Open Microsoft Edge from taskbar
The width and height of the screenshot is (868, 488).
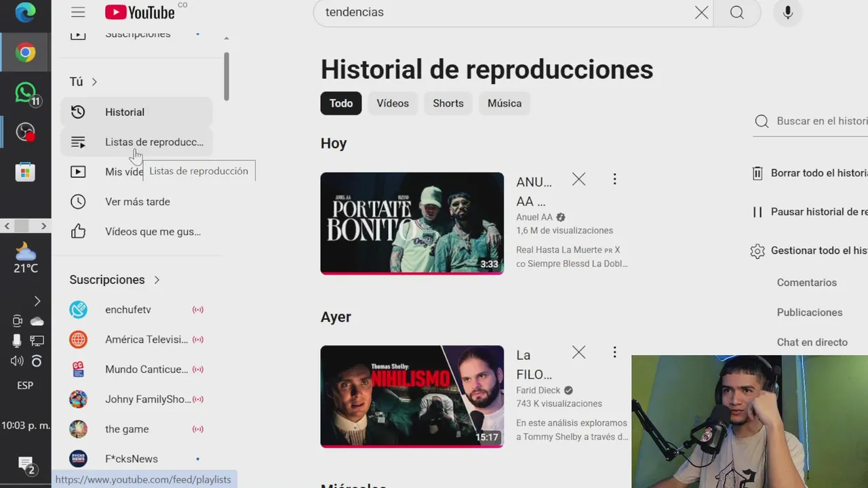point(25,14)
